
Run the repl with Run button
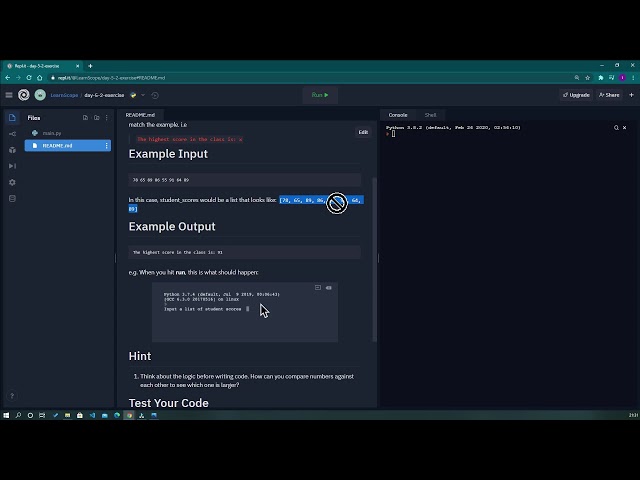click(x=320, y=95)
